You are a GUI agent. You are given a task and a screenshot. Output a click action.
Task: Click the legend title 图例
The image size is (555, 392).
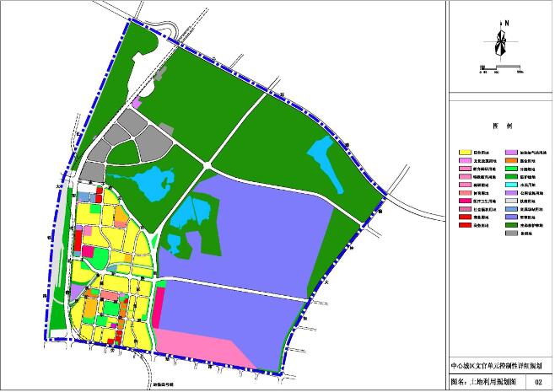[499, 125]
